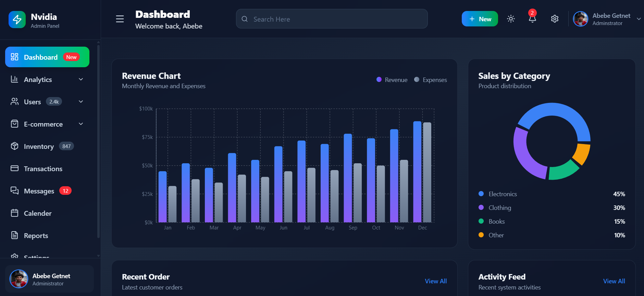644x296 pixels.
Task: Click the $75k axis label
Action: [147, 137]
